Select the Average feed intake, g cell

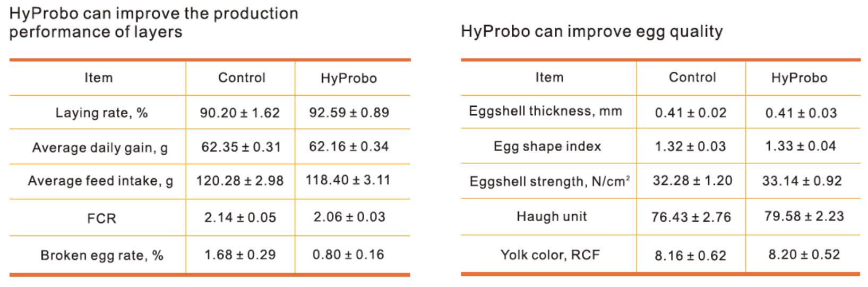coord(100,181)
